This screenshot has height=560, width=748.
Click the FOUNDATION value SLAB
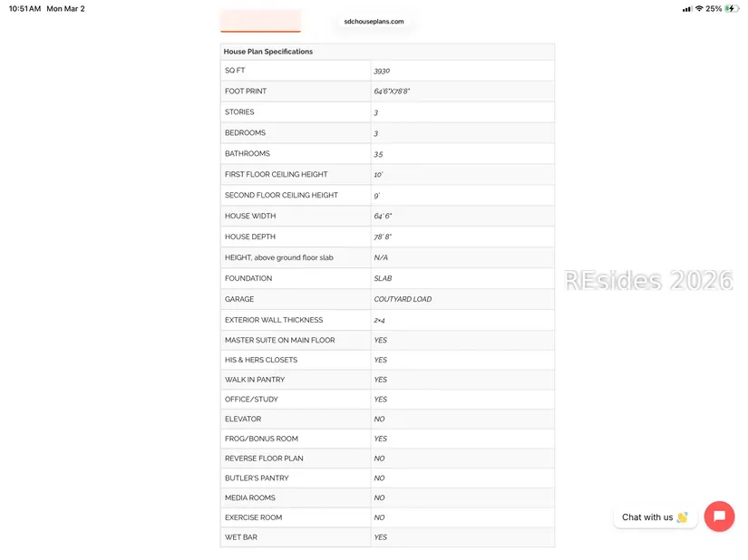pos(383,278)
